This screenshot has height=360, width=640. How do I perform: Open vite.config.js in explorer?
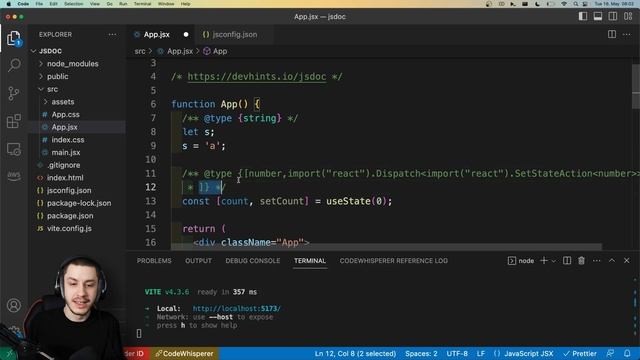(x=69, y=228)
